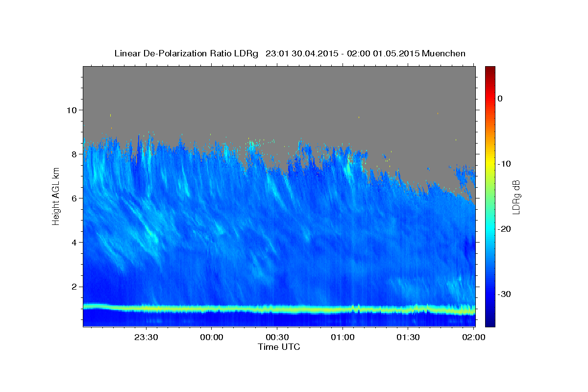This screenshot has width=588, height=392.
Task: Click the colorbar value label -20
Action: point(504,229)
